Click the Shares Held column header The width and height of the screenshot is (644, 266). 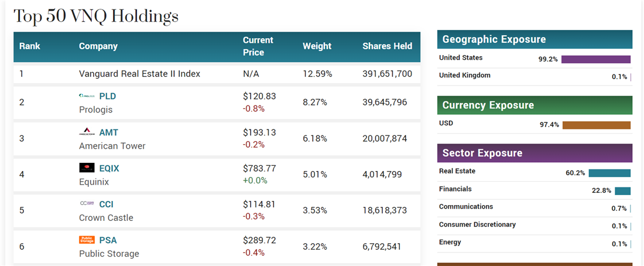[387, 46]
